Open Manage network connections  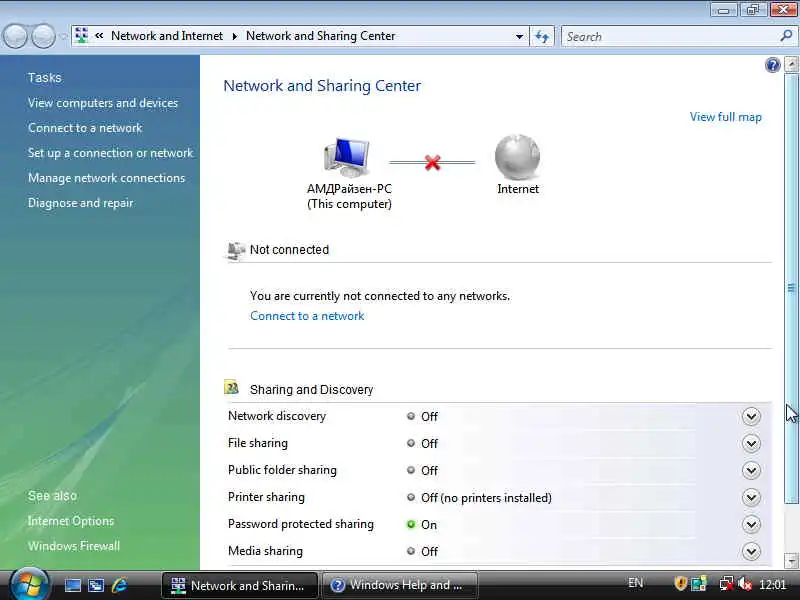[x=107, y=178]
